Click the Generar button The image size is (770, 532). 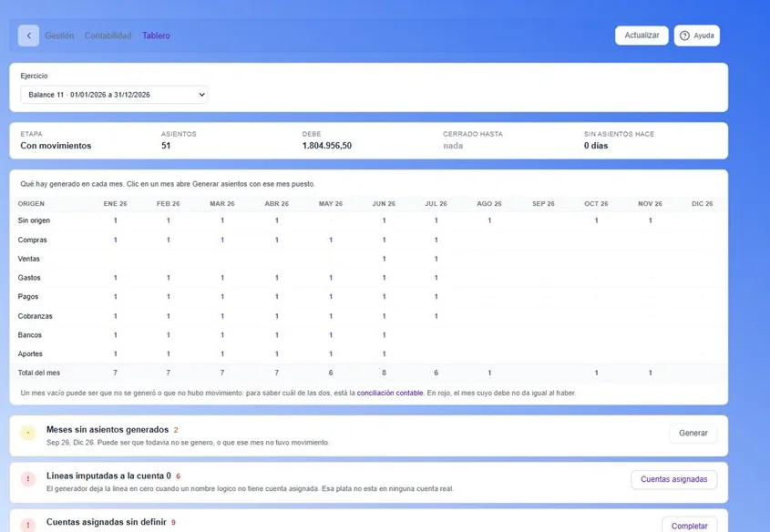coord(693,433)
